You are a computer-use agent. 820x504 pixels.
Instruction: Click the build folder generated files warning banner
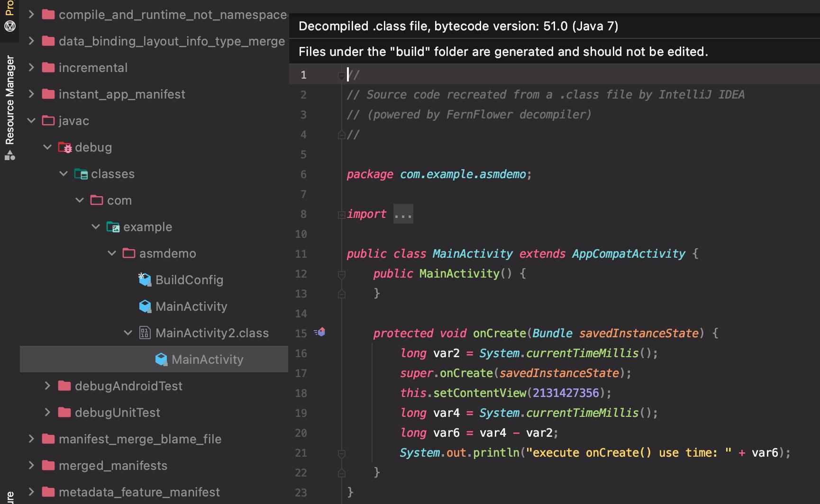[555, 52]
